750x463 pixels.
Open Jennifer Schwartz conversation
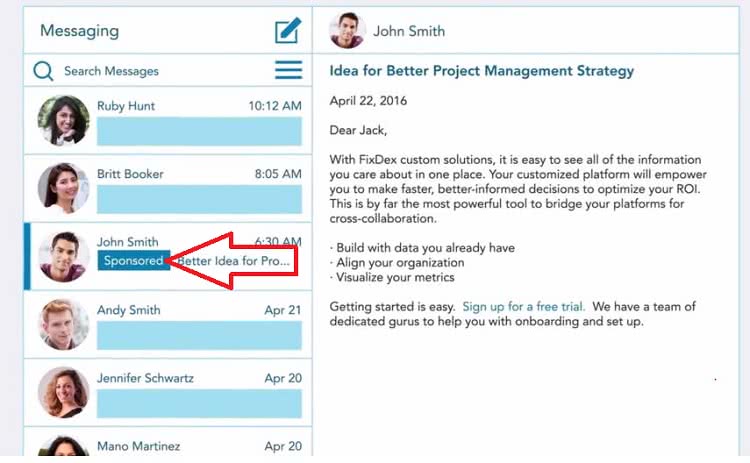click(x=168, y=392)
